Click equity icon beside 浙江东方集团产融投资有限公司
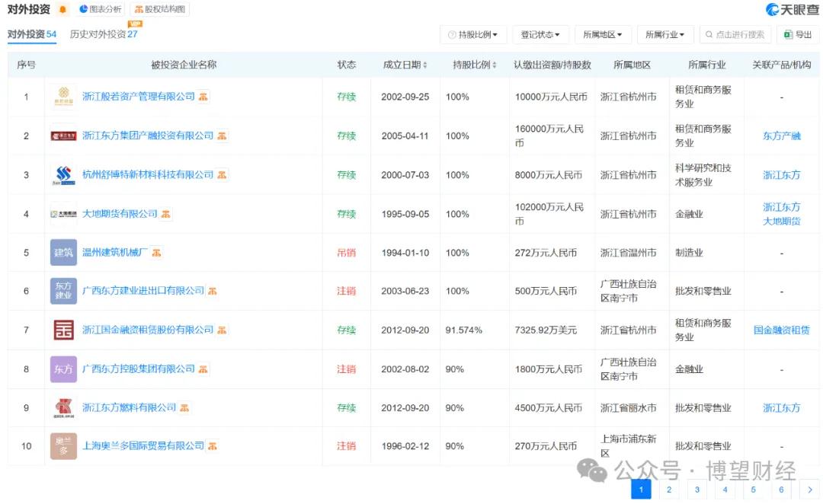The width and height of the screenshot is (823, 504). [222, 136]
